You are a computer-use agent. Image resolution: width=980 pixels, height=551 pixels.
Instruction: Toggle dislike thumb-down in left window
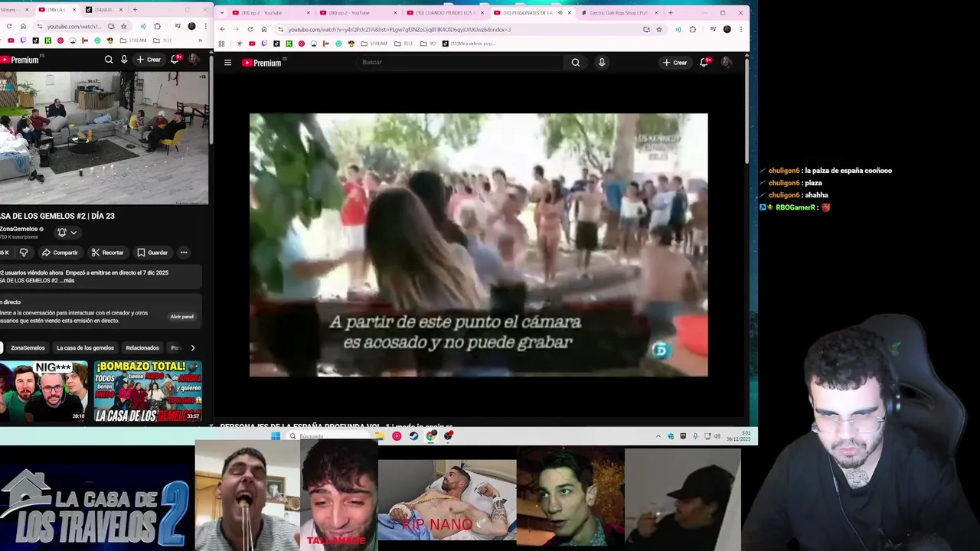[x=24, y=253]
